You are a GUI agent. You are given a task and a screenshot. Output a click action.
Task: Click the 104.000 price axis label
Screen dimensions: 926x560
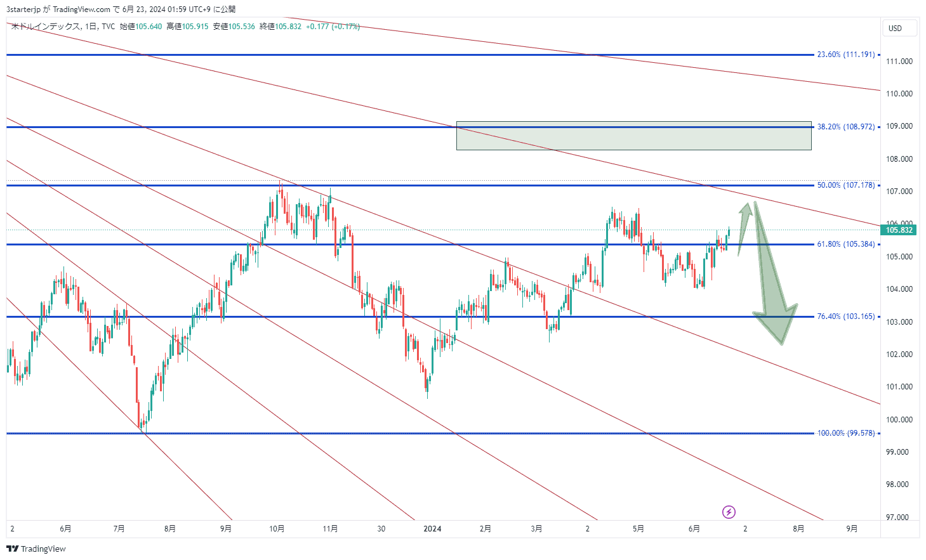coord(899,289)
